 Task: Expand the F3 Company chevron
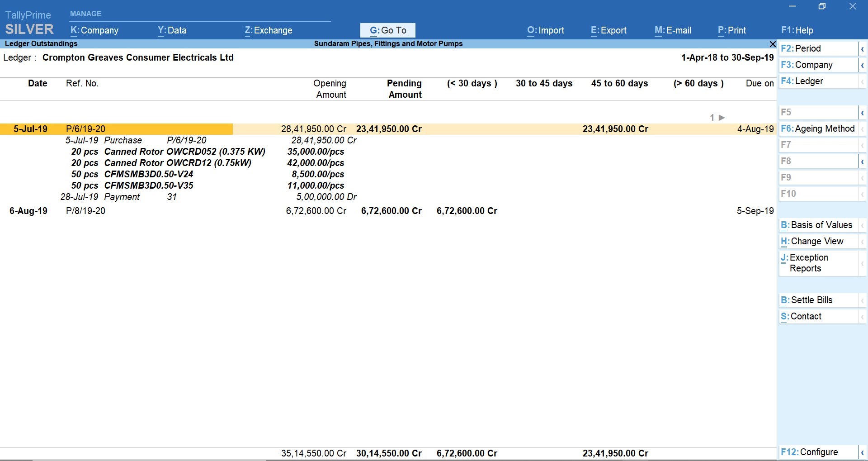click(862, 65)
